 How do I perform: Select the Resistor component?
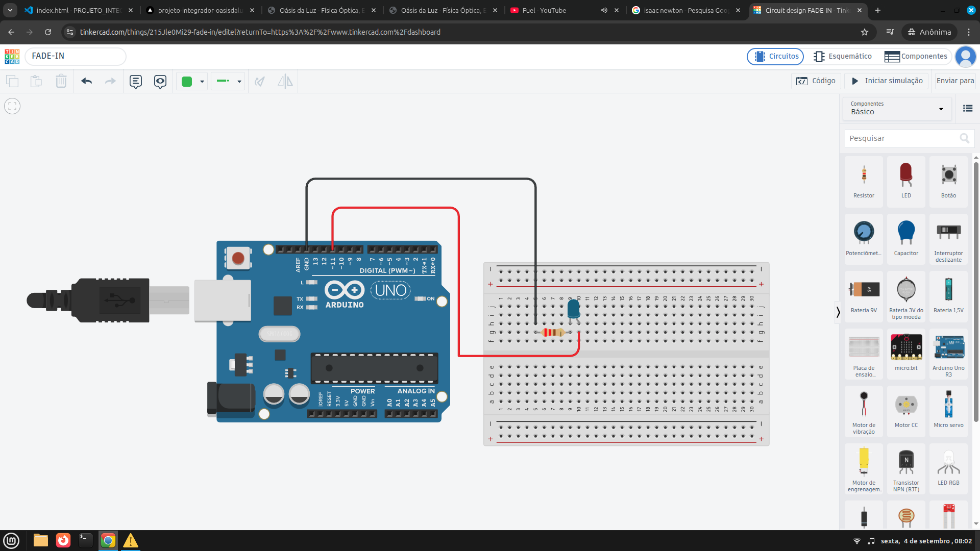pos(864,182)
